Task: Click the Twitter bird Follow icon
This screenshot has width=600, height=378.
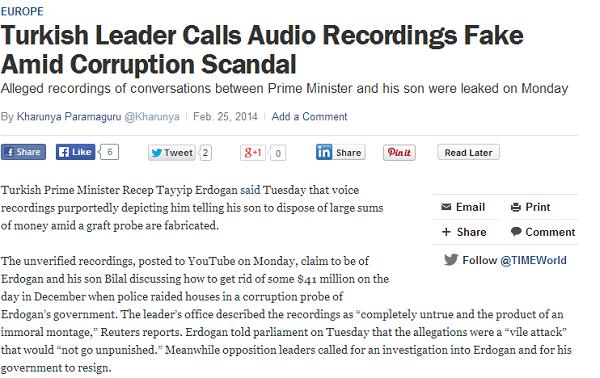Action: tap(451, 260)
